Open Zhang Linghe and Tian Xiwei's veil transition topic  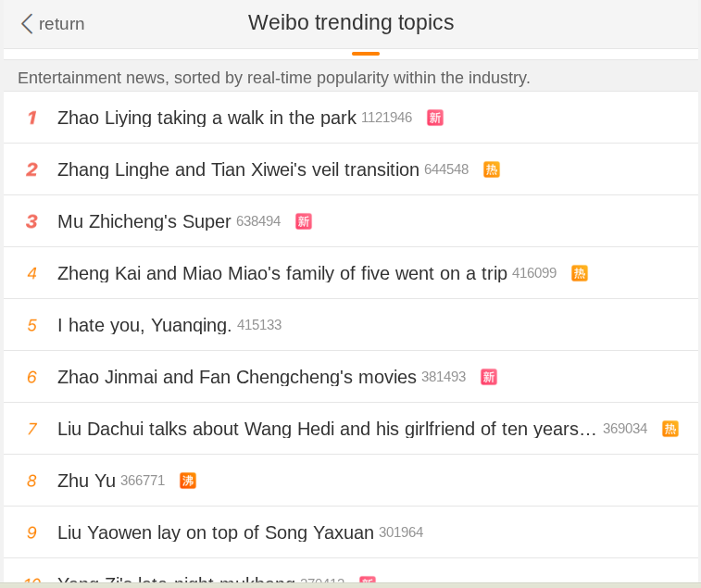coord(238,169)
